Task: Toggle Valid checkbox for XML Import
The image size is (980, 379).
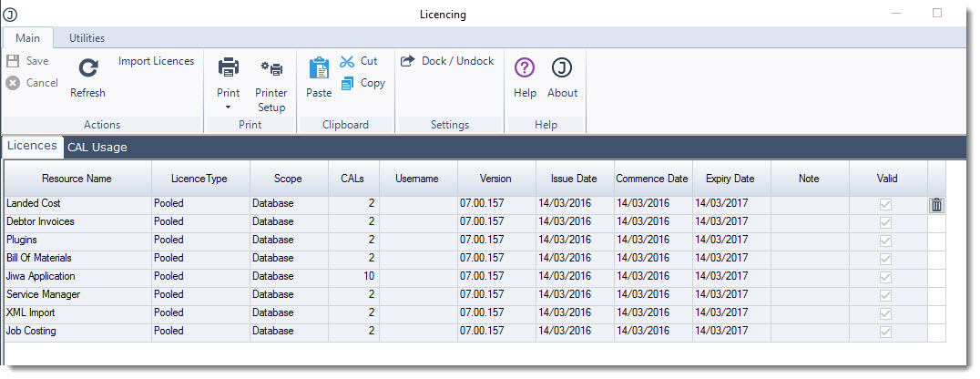Action: pos(885,313)
